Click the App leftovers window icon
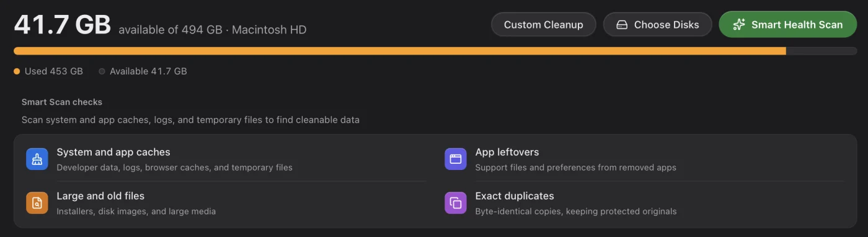The width and height of the screenshot is (868, 237). click(x=456, y=159)
